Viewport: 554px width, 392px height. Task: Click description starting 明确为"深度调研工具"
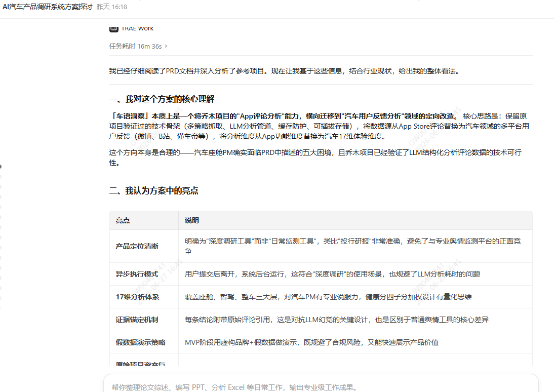(352, 246)
